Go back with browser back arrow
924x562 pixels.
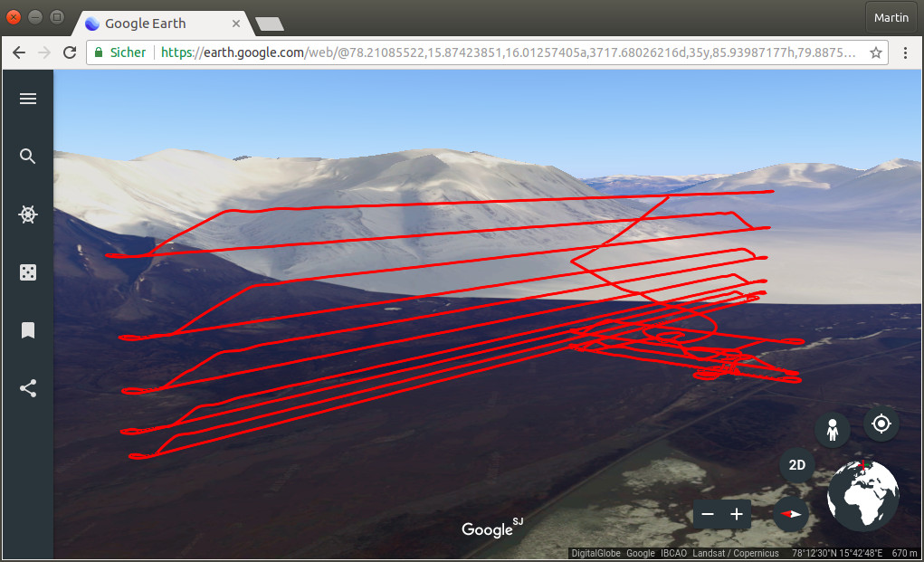[x=19, y=52]
